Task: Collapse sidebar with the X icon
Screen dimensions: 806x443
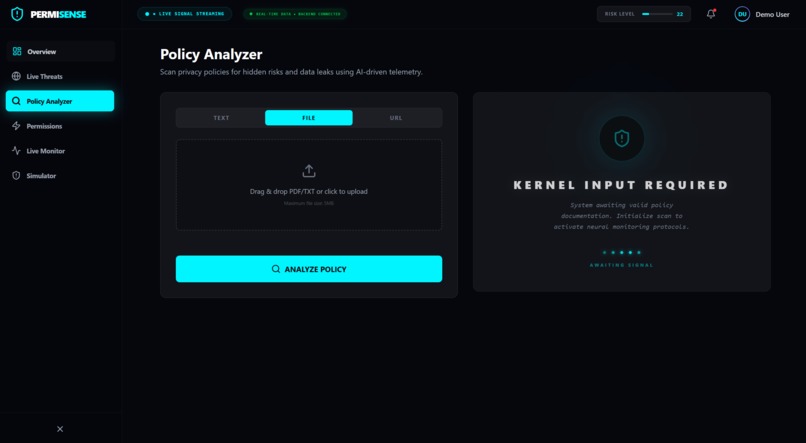Action: click(x=60, y=429)
